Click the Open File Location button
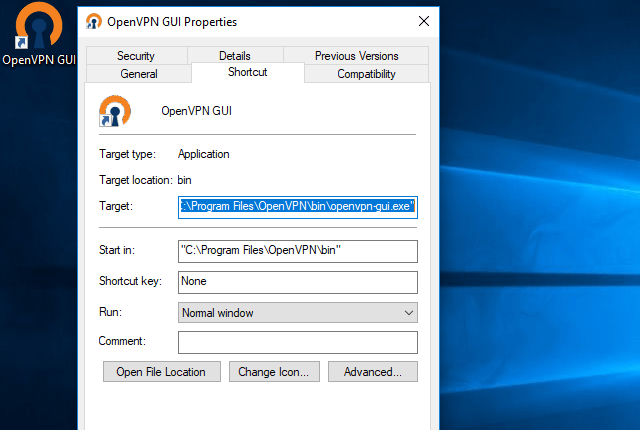The height and width of the screenshot is (430, 640). coord(162,372)
